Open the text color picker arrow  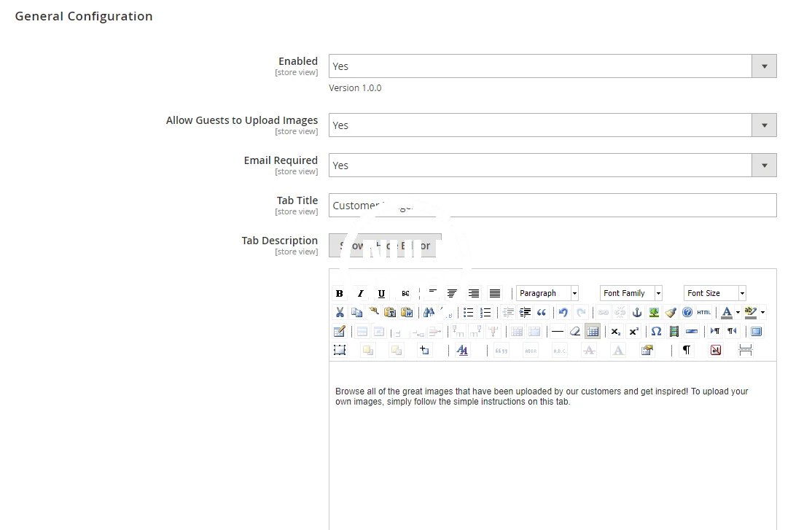pos(738,313)
